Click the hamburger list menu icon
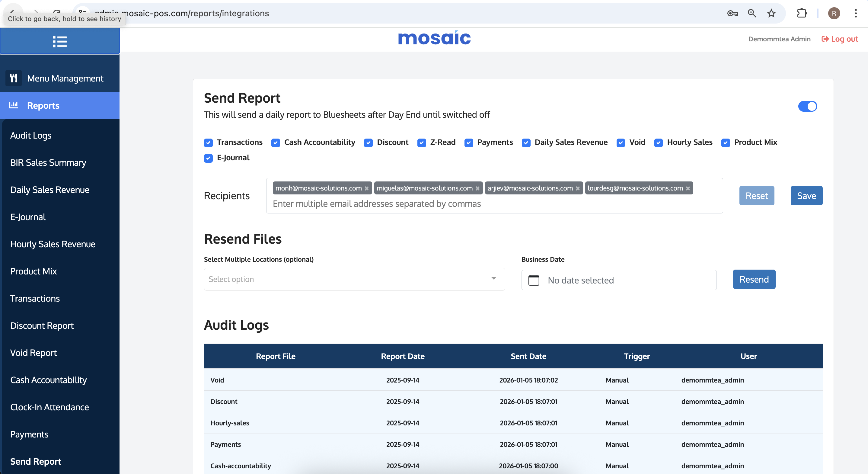This screenshot has width=868, height=474. coord(60,41)
